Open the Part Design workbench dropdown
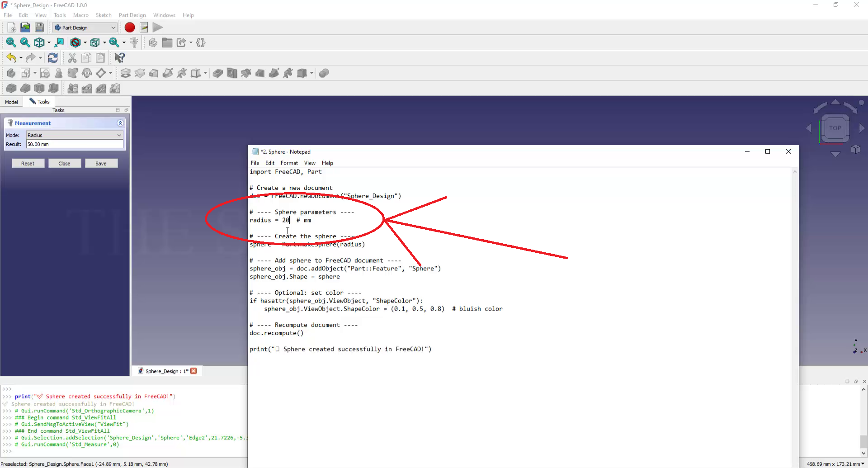The width and height of the screenshot is (868, 468). coord(85,28)
